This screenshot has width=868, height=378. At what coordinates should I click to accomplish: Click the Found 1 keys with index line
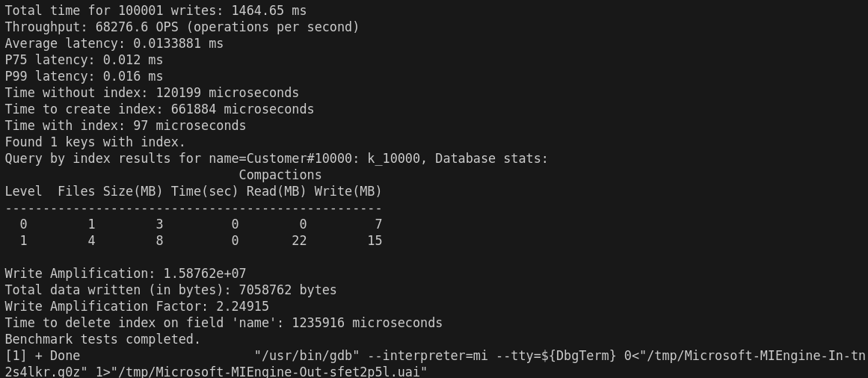tap(95, 142)
